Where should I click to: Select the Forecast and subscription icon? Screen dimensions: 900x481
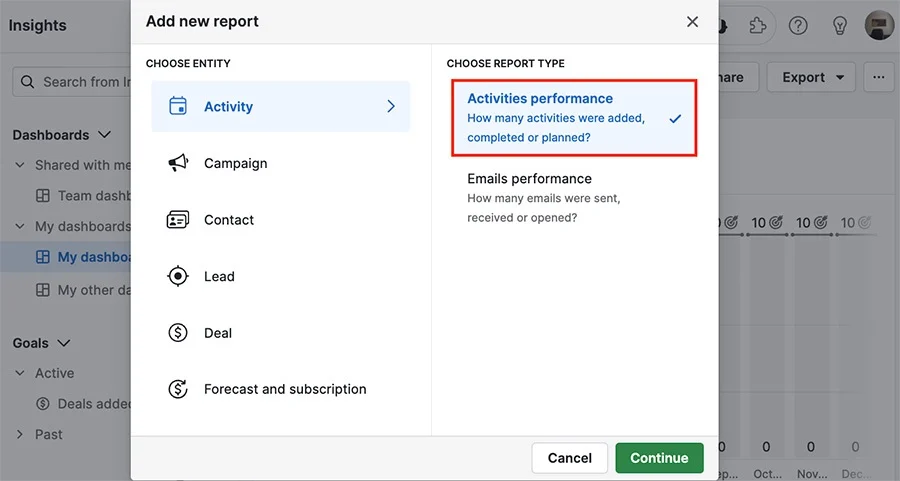click(178, 389)
